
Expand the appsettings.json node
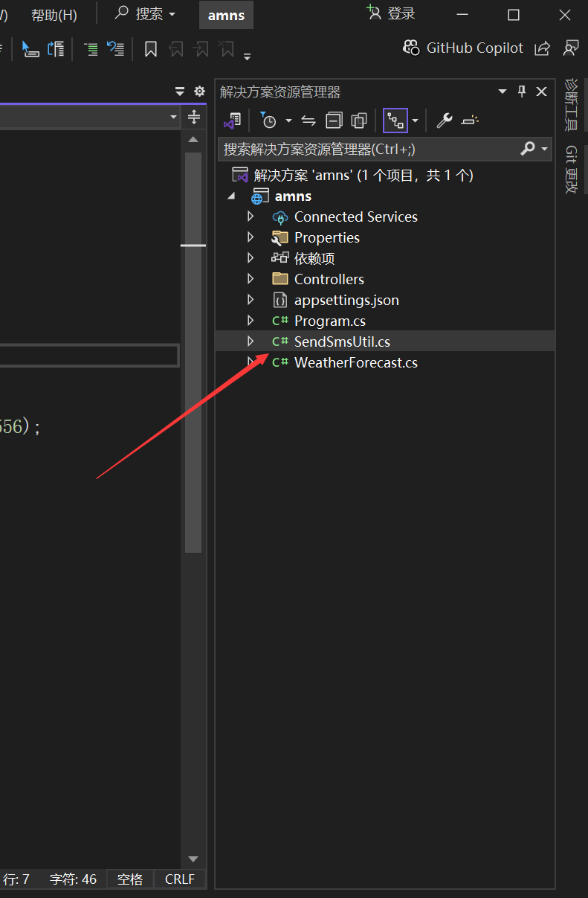[x=251, y=300]
